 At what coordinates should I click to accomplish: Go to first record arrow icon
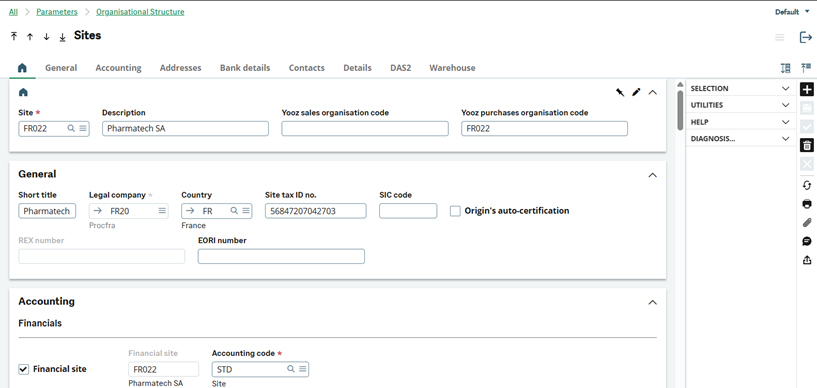tap(14, 36)
